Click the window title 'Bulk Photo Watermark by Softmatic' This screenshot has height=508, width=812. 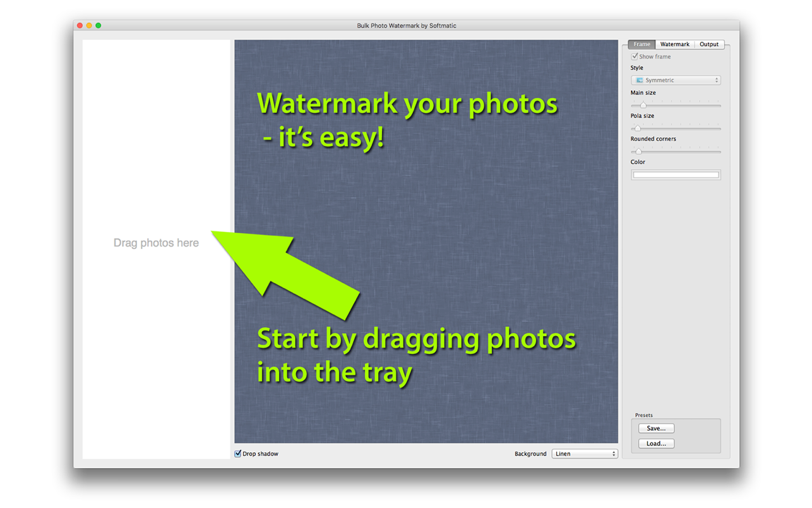pyautogui.click(x=407, y=26)
